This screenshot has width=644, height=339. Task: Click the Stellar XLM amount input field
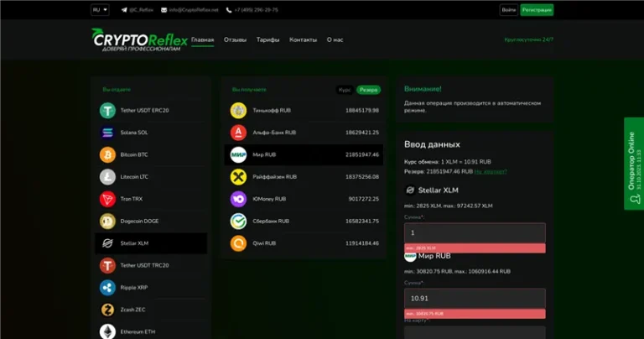pos(475,232)
